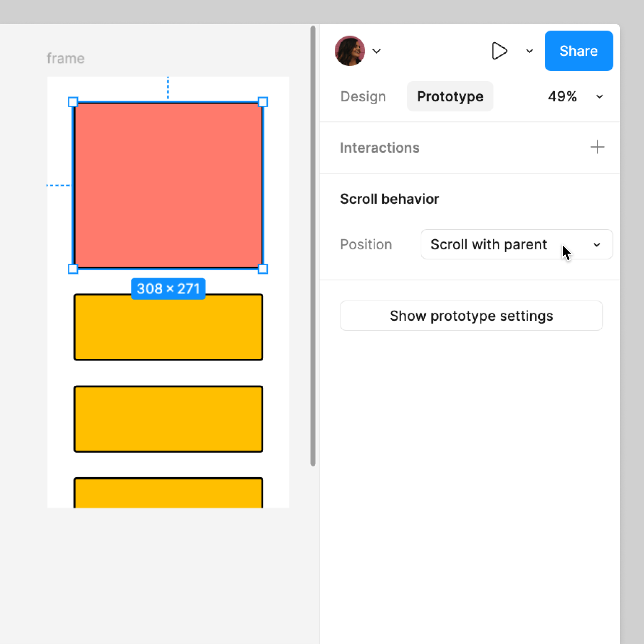Click Share button to share file
The image size is (644, 644).
coord(578,51)
